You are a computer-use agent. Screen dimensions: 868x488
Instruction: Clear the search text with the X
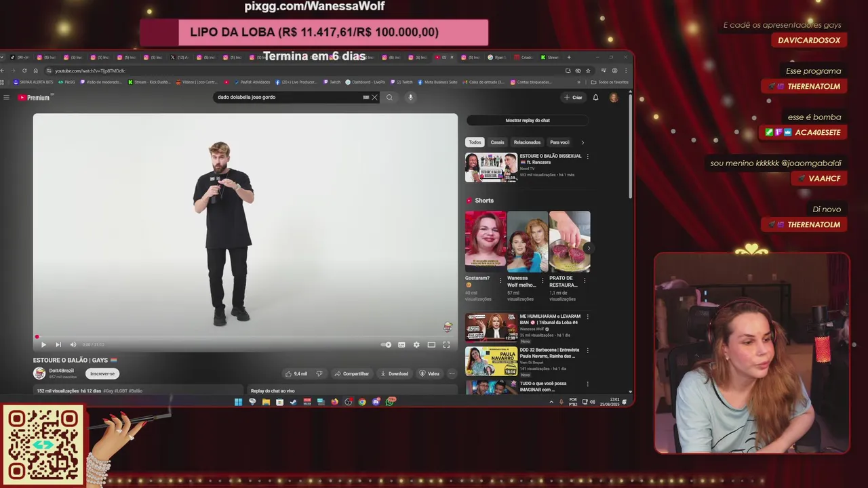tap(374, 97)
